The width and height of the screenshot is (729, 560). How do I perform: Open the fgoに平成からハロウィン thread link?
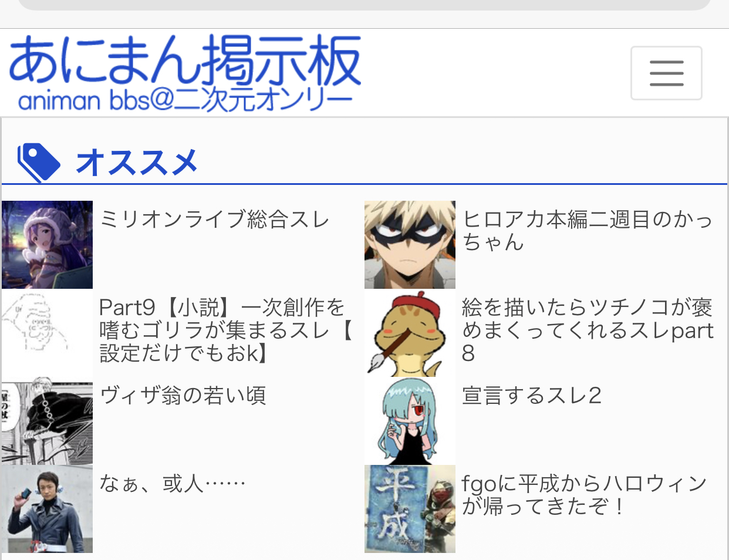coord(585,494)
